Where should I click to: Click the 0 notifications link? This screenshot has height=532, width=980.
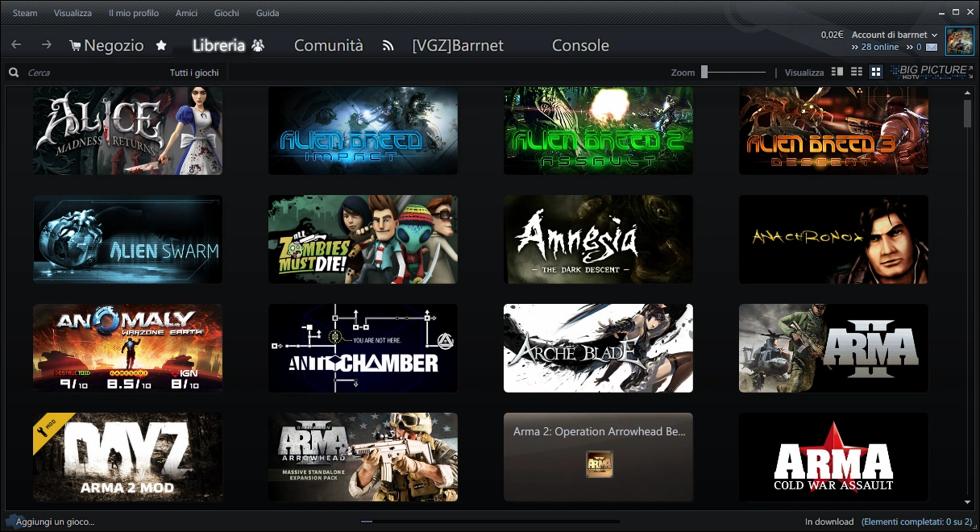919,47
